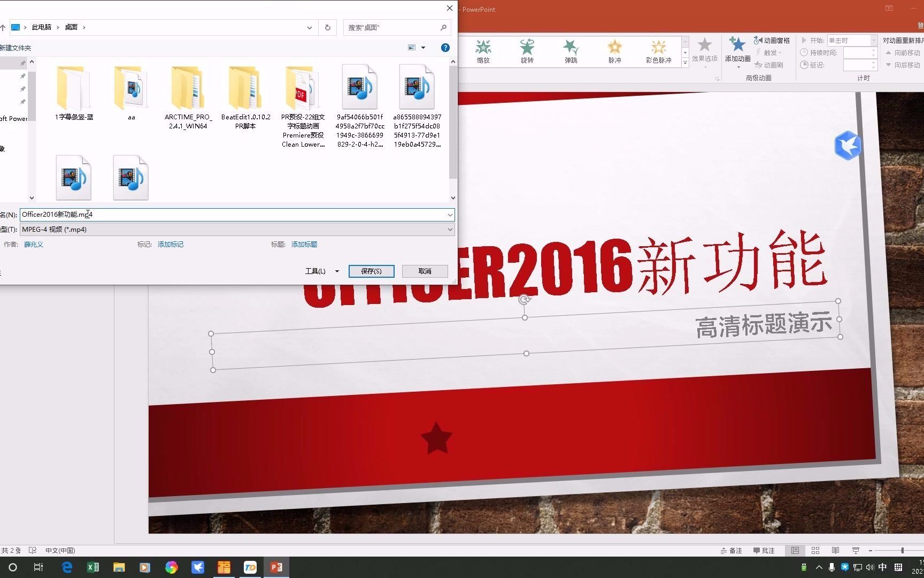This screenshot has width=924, height=578.
Task: Open the view options dropdown in dialog
Action: click(x=423, y=48)
